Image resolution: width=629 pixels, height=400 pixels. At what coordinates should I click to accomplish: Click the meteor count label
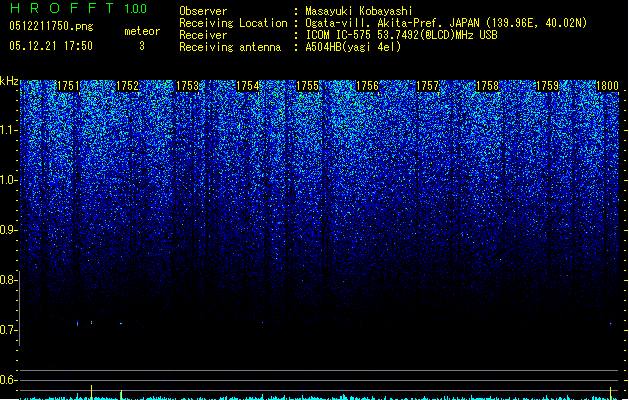142,31
